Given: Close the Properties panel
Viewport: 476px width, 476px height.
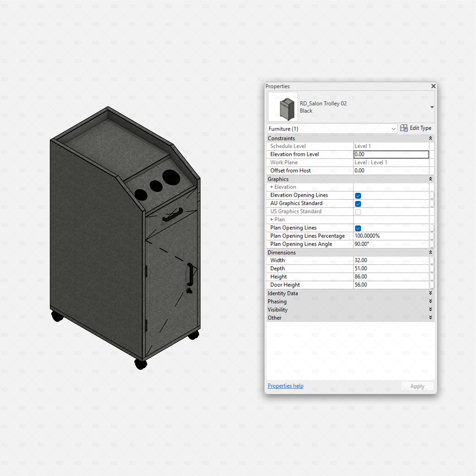Looking at the screenshot, I should [x=433, y=86].
